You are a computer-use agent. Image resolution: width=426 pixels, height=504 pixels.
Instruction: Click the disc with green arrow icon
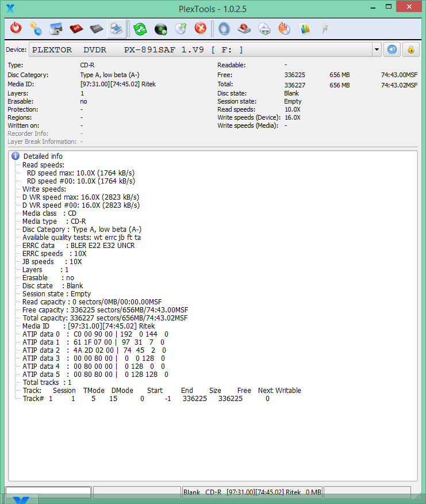coord(181,28)
